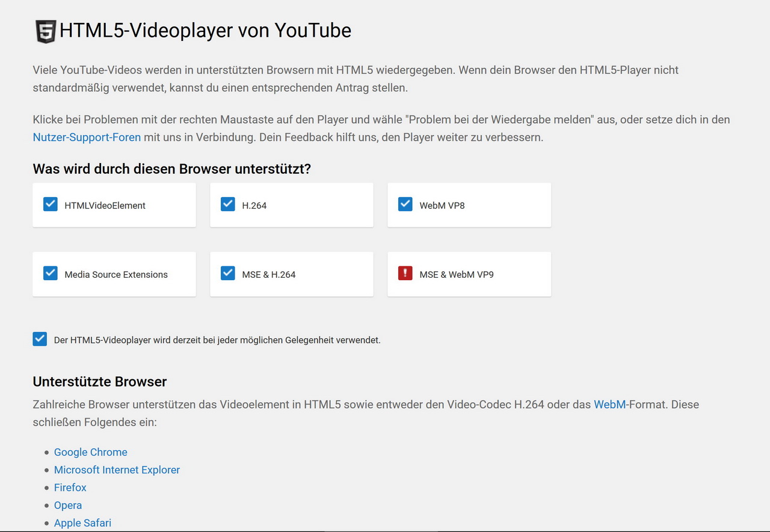
Task: Uncheck the HTML5-Videoplayer wird derzeit verwendet checkbox
Action: [x=40, y=339]
